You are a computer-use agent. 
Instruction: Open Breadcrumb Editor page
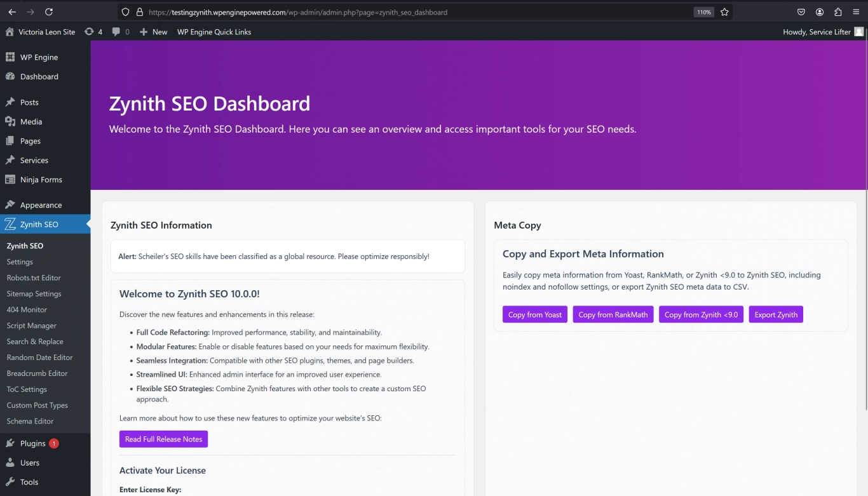pos(37,373)
